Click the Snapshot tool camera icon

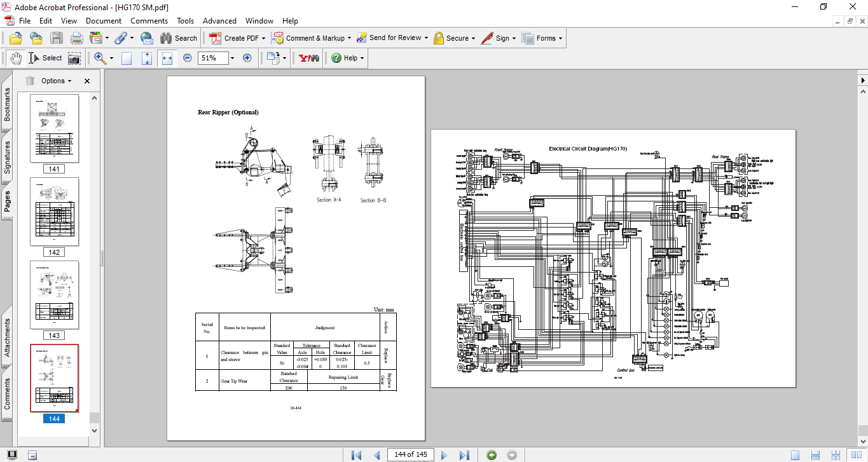pos(74,58)
